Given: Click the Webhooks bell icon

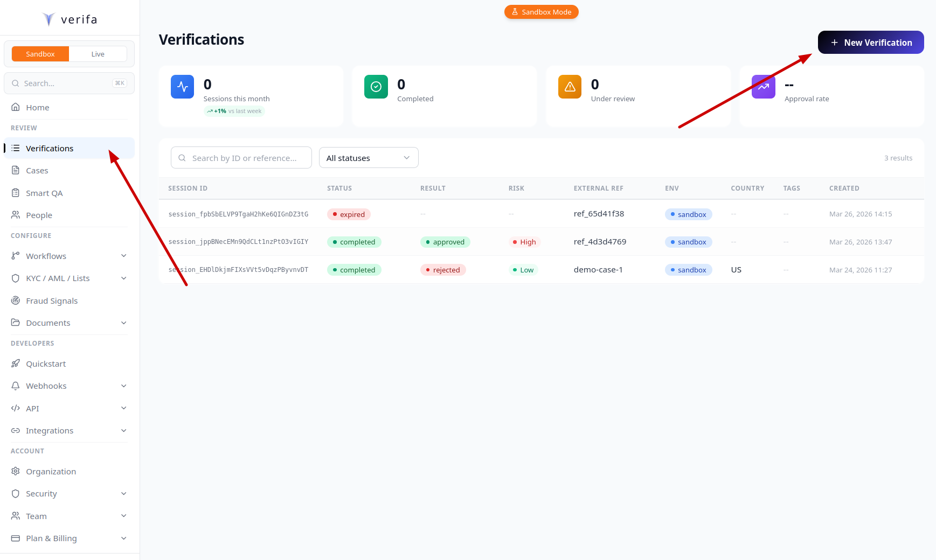Looking at the screenshot, I should point(16,386).
